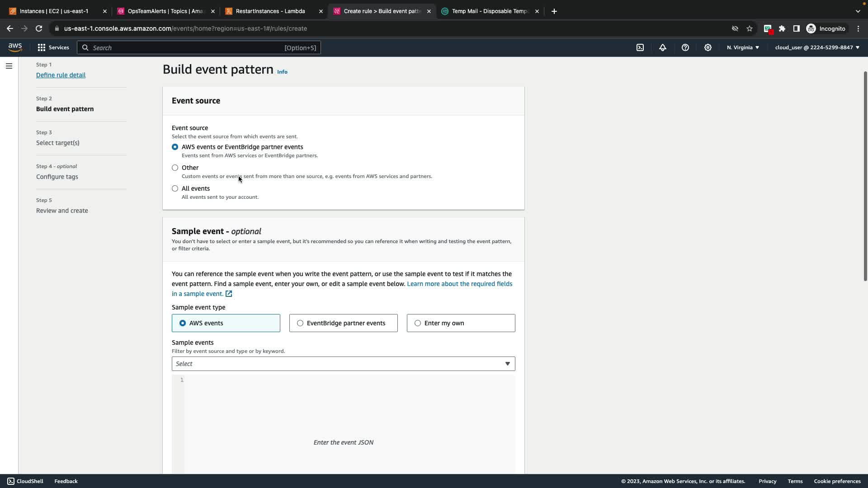Bookmark the page with the star icon
The height and width of the screenshot is (488, 868).
pyautogui.click(x=750, y=28)
